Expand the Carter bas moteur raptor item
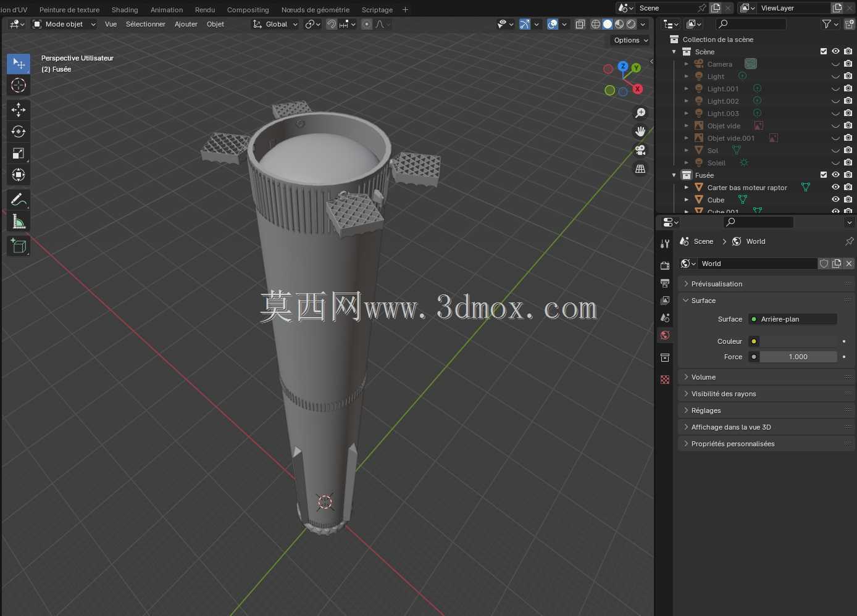This screenshot has height=616, width=857. [686, 187]
